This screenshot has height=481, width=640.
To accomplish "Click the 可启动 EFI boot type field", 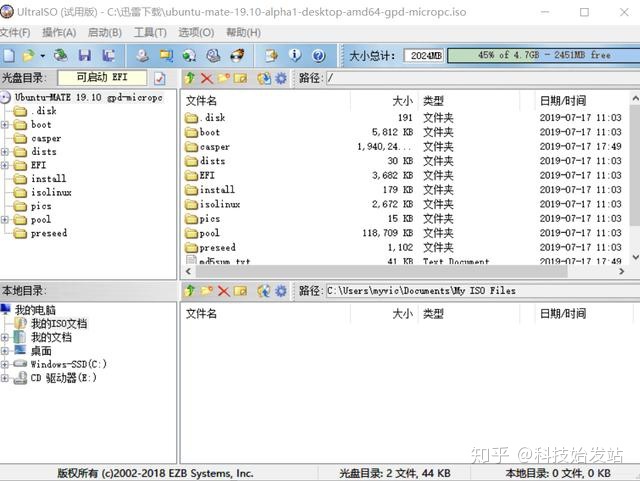I will (102, 78).
